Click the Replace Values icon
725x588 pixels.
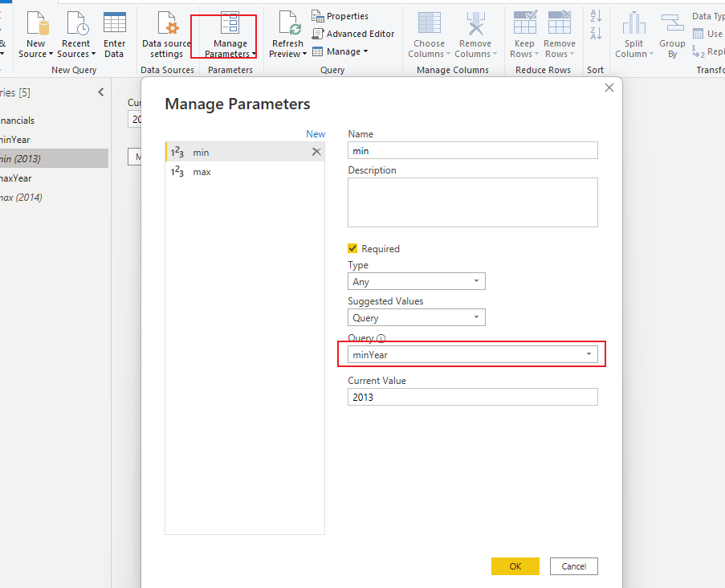pyautogui.click(x=699, y=51)
